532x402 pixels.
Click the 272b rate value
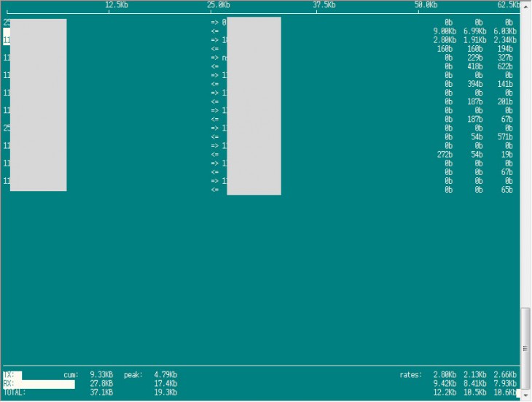[x=445, y=154]
